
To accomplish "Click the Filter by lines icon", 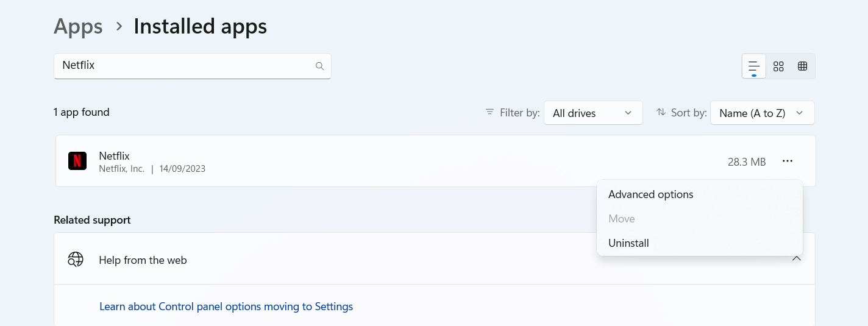I will 489,113.
